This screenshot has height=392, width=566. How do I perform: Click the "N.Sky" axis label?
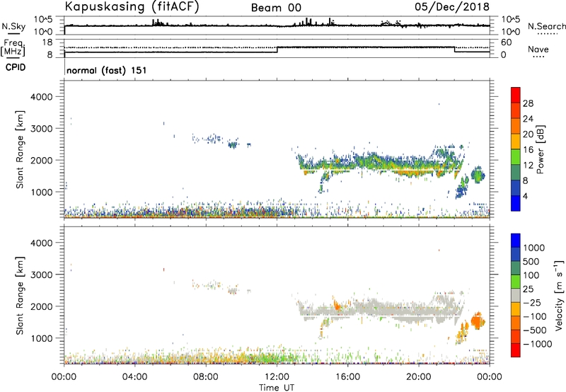point(13,26)
